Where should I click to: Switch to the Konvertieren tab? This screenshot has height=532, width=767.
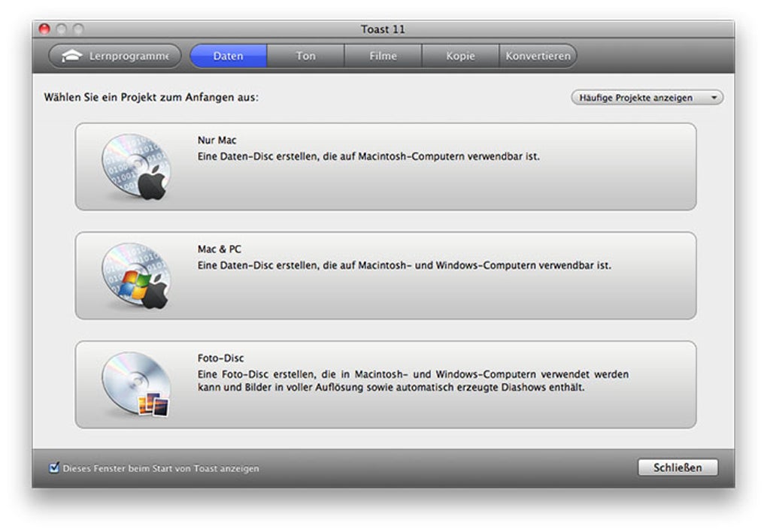click(538, 56)
